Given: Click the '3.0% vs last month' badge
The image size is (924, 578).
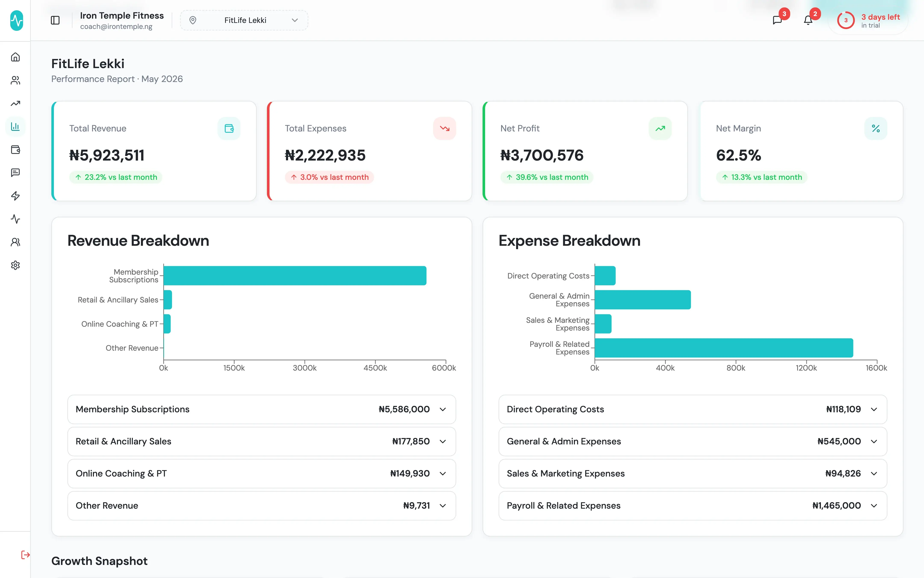Looking at the screenshot, I should pyautogui.click(x=329, y=177).
